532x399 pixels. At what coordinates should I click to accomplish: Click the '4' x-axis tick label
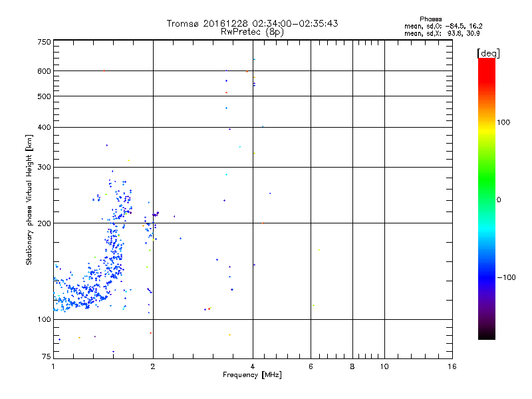tap(253, 366)
